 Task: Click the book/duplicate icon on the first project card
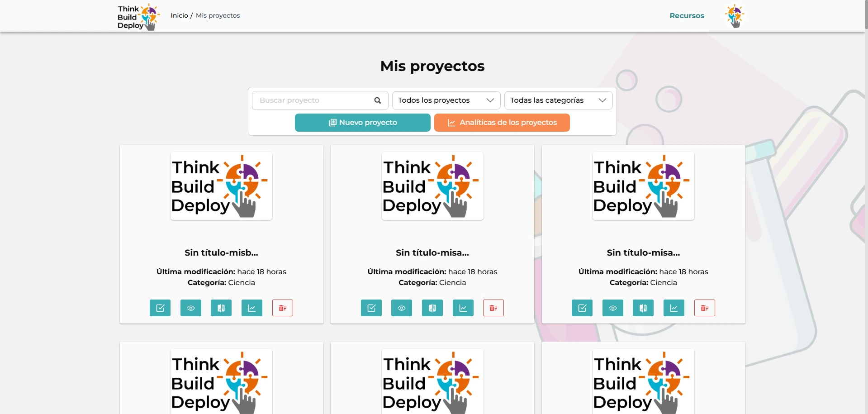[x=221, y=308]
